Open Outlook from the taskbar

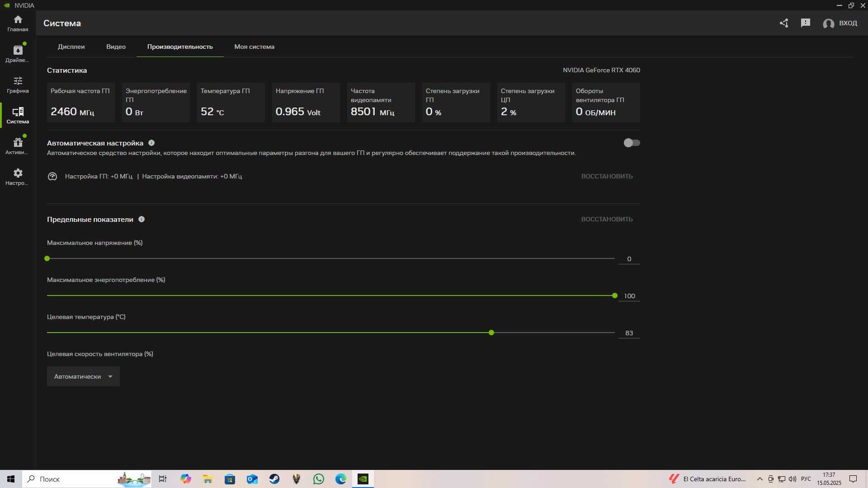tap(252, 479)
